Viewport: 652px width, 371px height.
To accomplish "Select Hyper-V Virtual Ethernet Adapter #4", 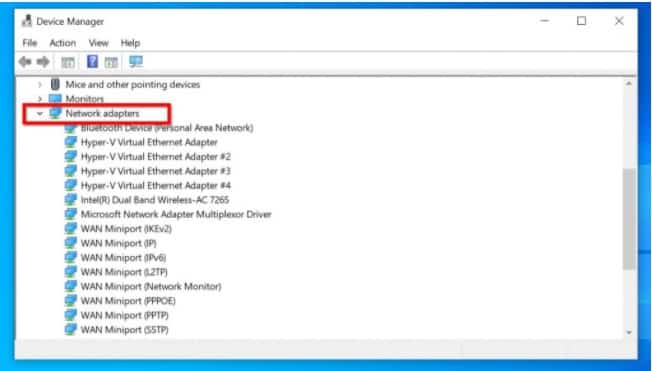I will click(156, 186).
